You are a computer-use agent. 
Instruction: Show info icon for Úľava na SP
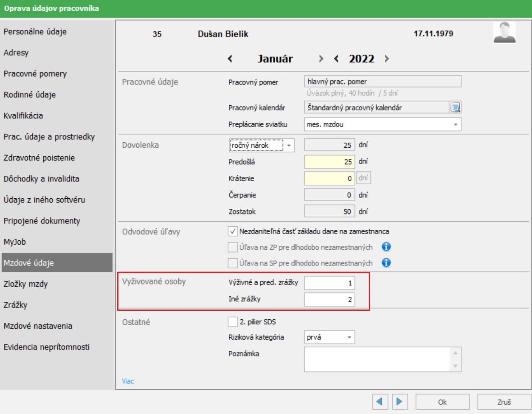pyautogui.click(x=386, y=263)
